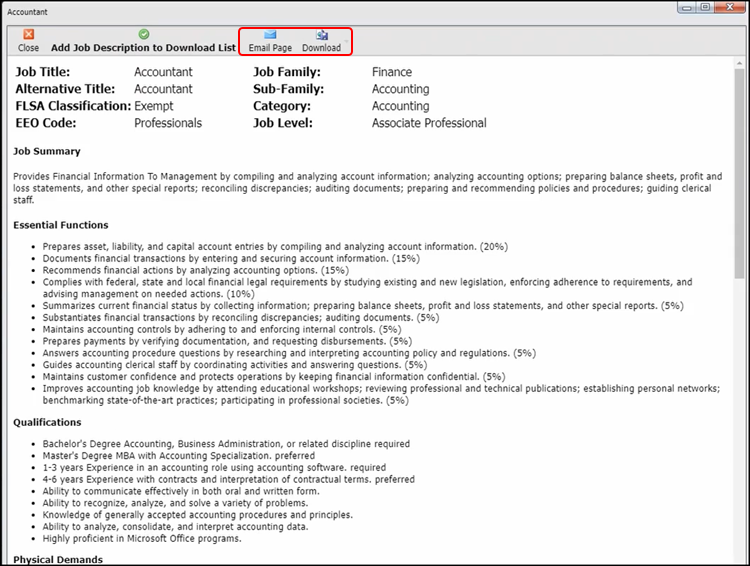Viewport: 750px width, 566px height.
Task: Choose the "Email Page" text label
Action: click(270, 48)
